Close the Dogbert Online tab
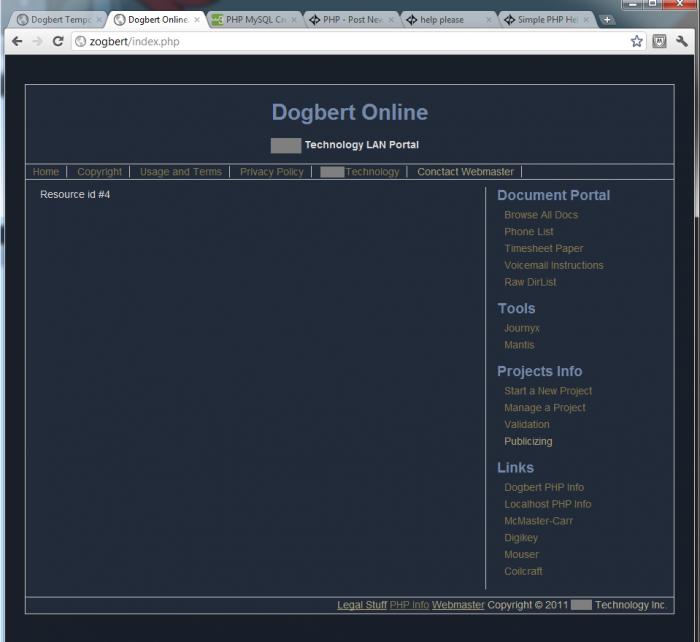 coord(196,20)
